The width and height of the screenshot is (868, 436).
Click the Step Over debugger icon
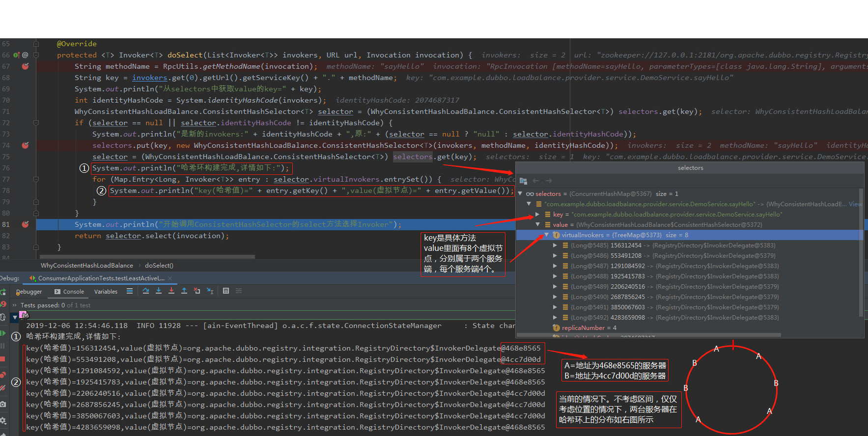tap(146, 291)
